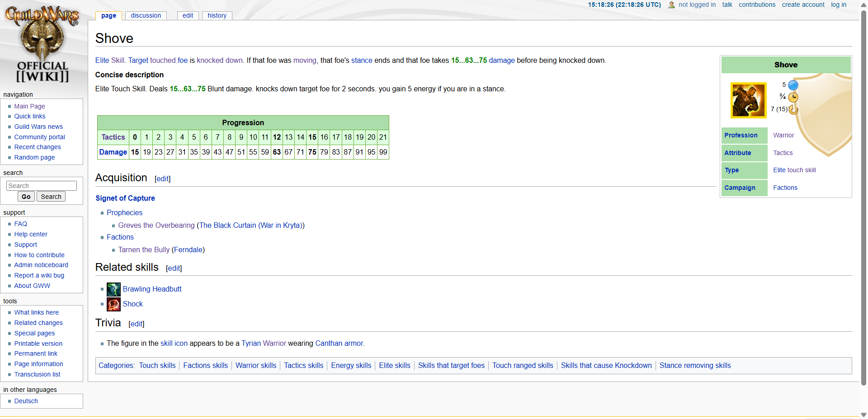
Task: Open Related changes tool
Action: tap(38, 323)
